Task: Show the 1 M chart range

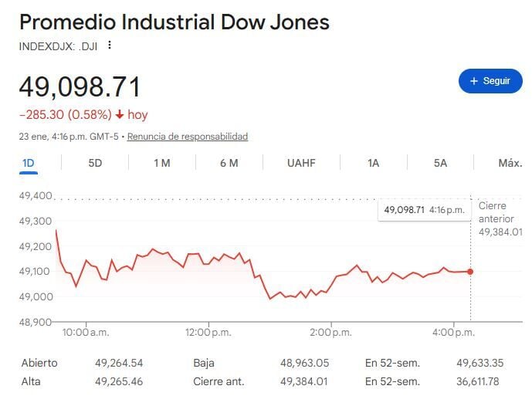Action: pyautogui.click(x=161, y=163)
